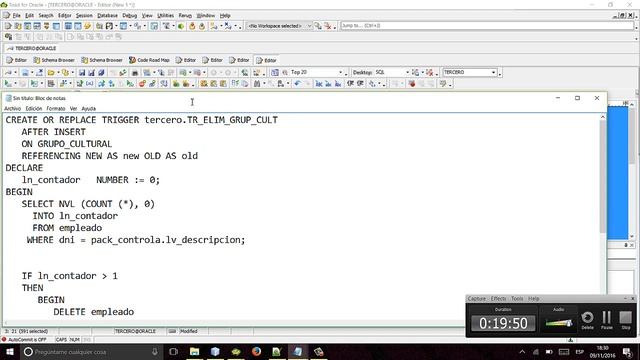Click the 'AFTER INSERT' line in notepad

(53, 132)
